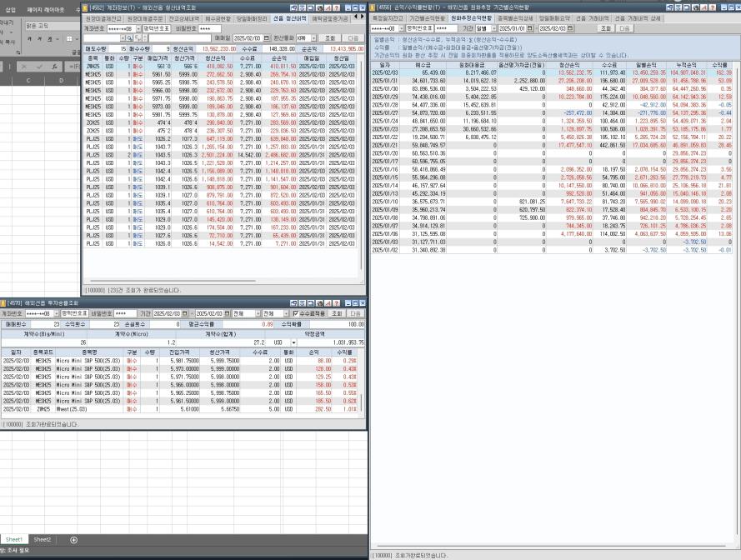Open the 기간별손익현황 tab
Viewport: 741px width, 560px height.
coord(427,18)
